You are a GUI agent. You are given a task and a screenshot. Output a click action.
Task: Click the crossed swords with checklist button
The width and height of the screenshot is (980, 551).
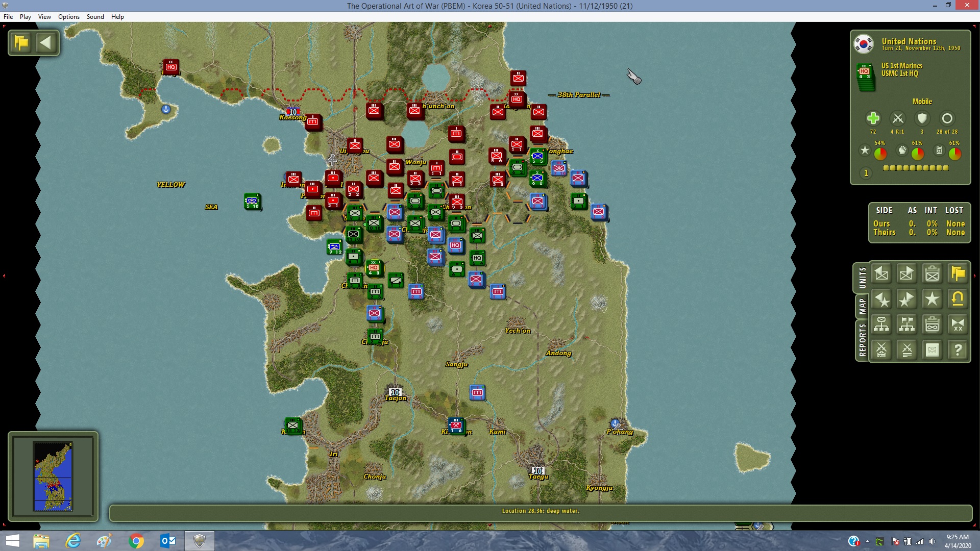881,350
